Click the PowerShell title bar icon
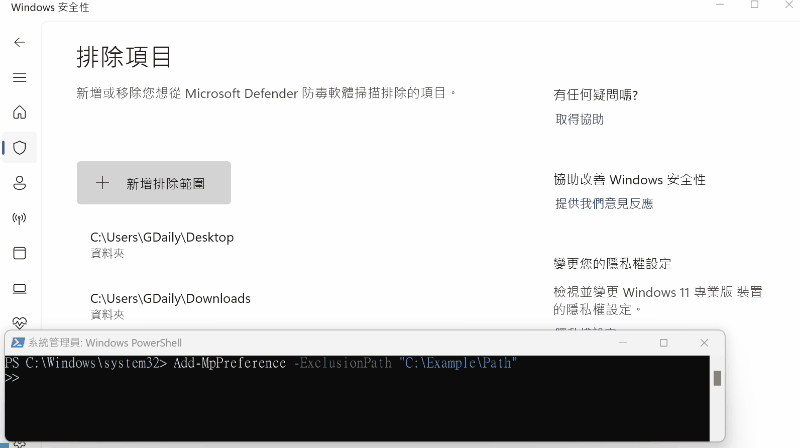800x448 pixels. tap(17, 342)
